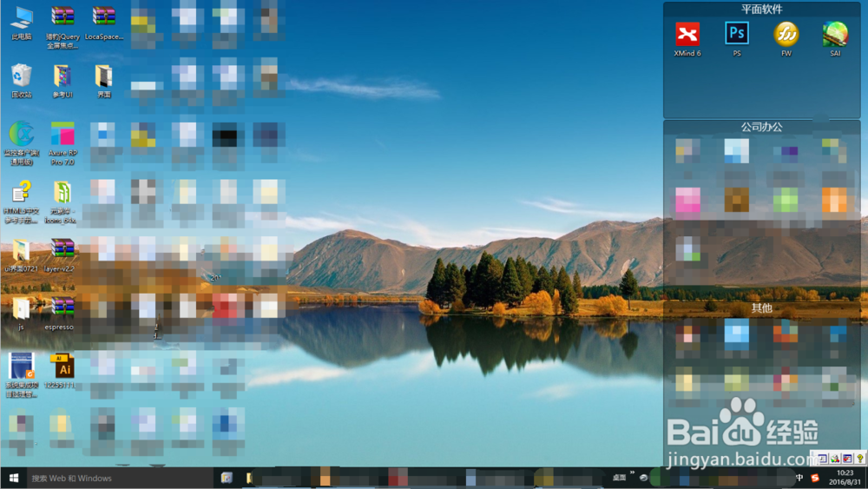
Task: Open the LocaSpace archive icon
Action: tap(103, 23)
